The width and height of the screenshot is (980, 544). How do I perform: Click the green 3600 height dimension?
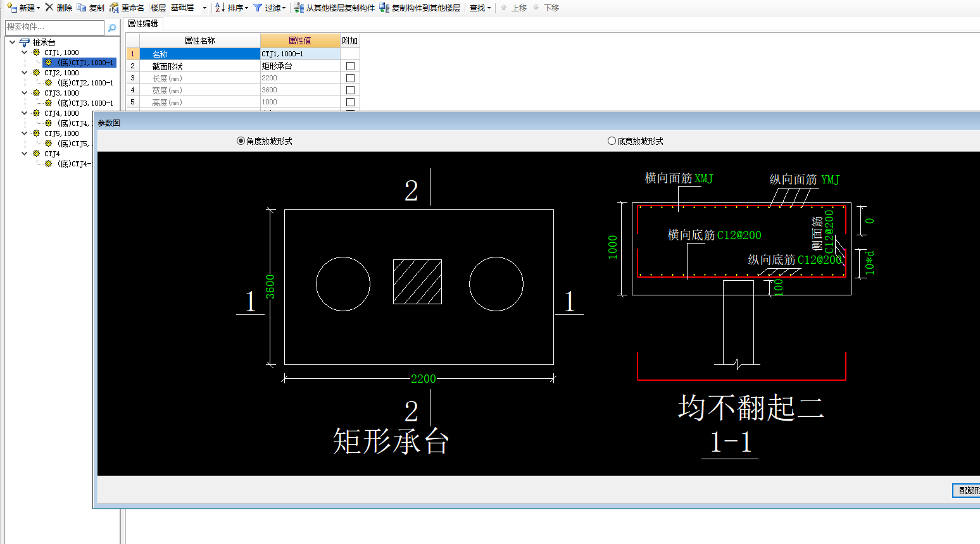[x=270, y=287]
